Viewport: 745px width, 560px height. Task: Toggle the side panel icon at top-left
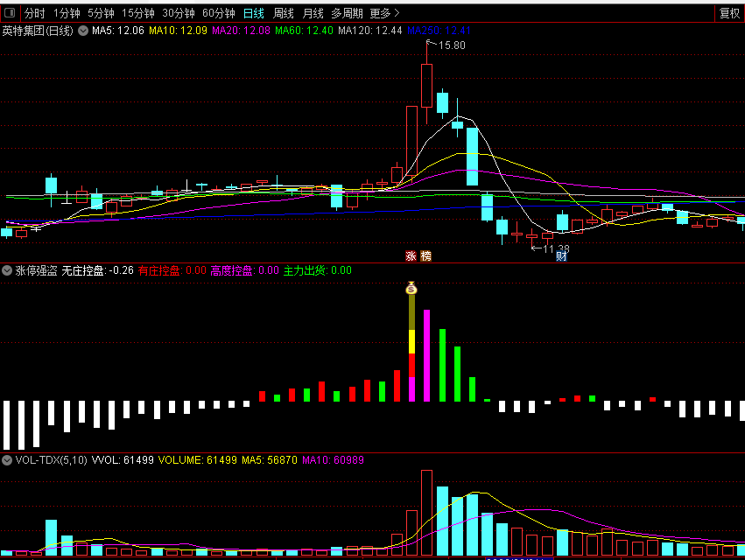[x=10, y=13]
